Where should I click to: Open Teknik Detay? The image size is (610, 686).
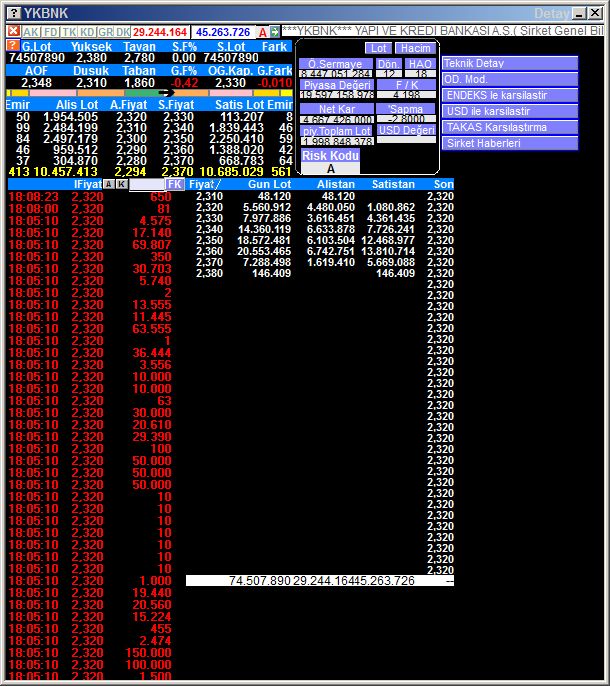(x=510, y=63)
